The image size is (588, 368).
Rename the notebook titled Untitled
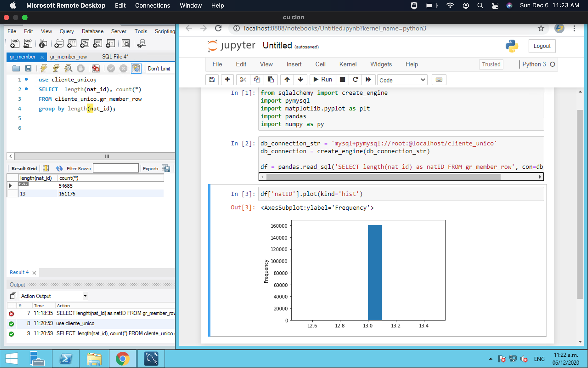(277, 46)
